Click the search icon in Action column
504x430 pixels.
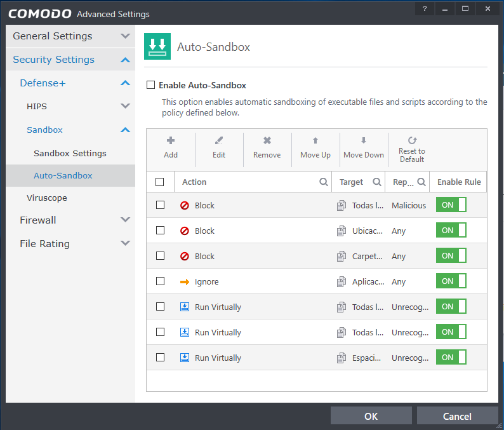point(324,182)
